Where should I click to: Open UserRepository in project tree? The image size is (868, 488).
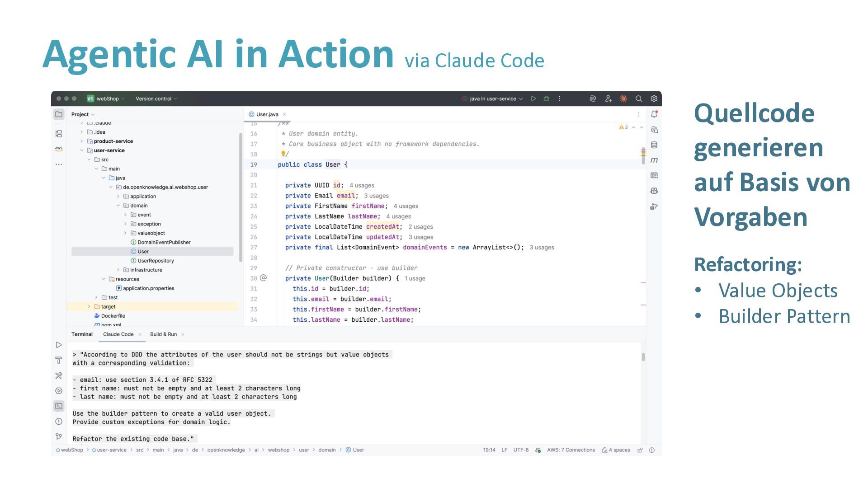pos(156,261)
